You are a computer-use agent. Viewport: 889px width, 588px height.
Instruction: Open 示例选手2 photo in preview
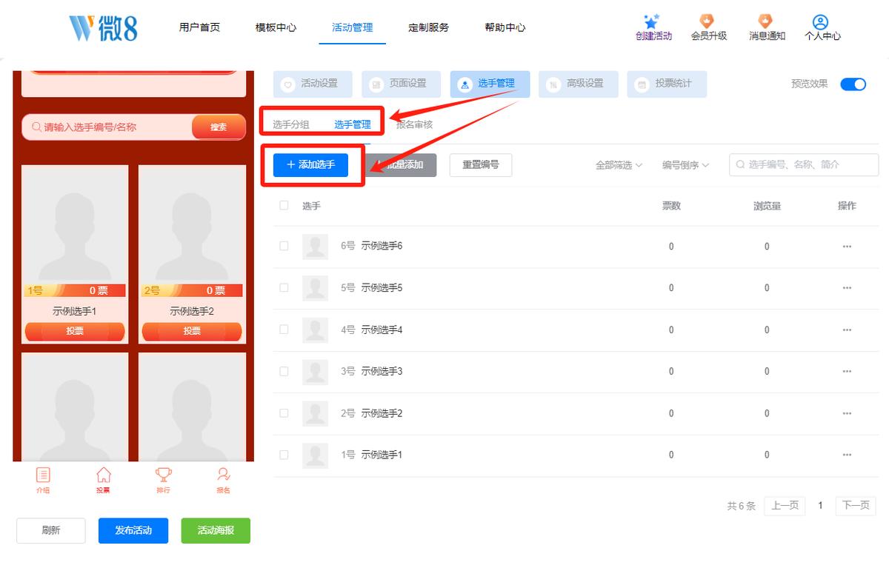pyautogui.click(x=192, y=224)
